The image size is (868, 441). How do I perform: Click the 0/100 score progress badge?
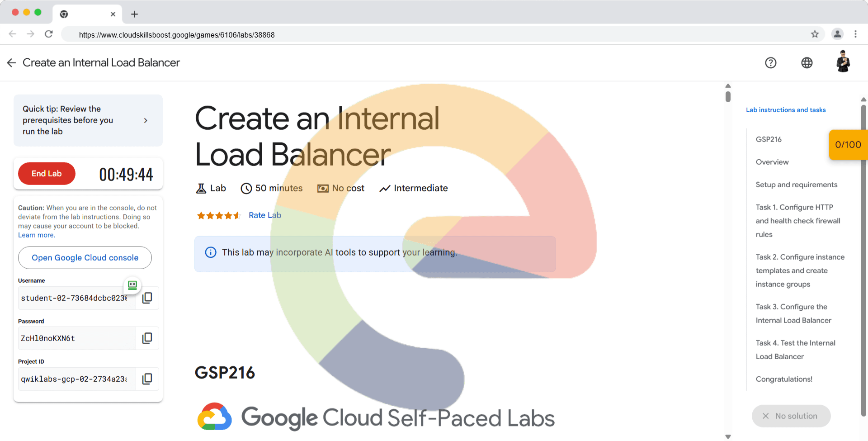(x=848, y=145)
